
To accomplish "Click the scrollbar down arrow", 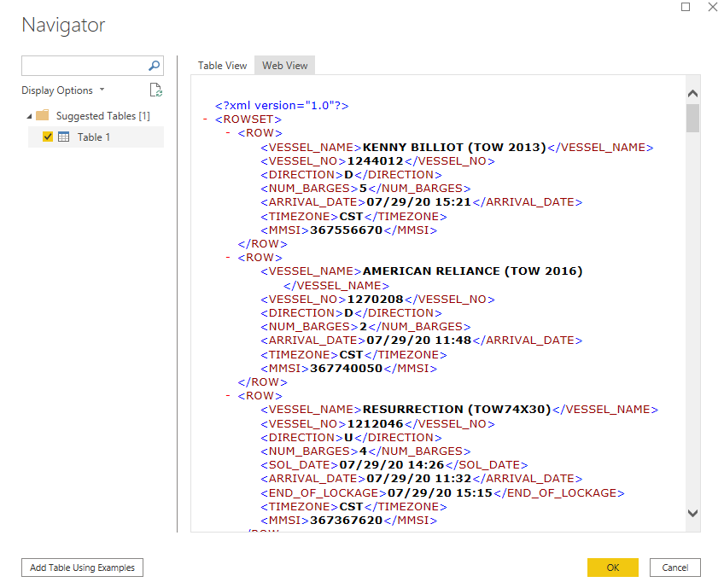I will [x=692, y=513].
